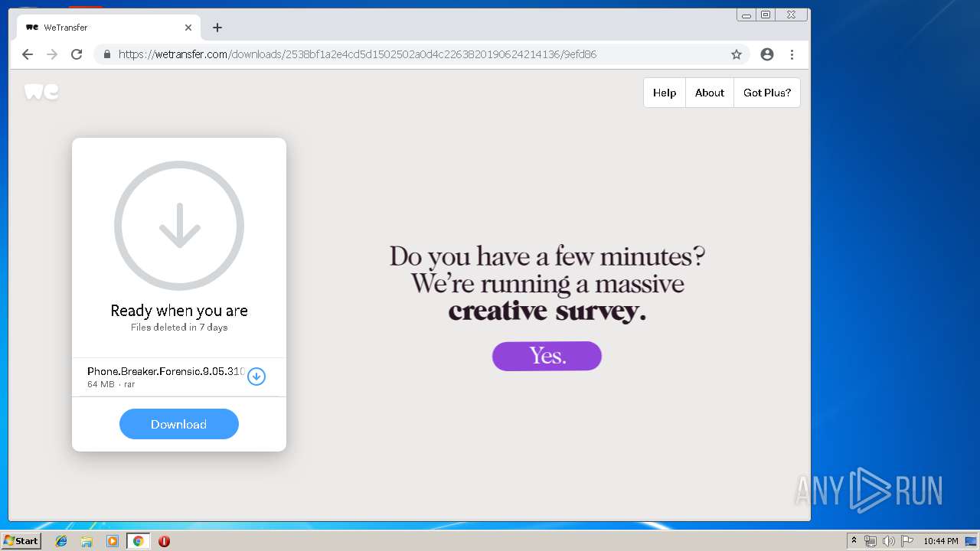Open the network tray icon
Screen dimensions: 980x551
[x=870, y=541]
